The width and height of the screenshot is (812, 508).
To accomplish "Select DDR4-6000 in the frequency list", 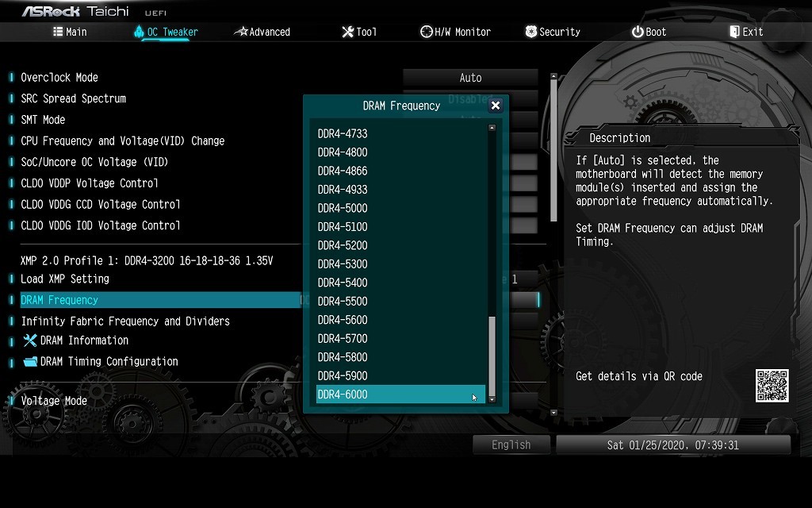I will point(400,394).
